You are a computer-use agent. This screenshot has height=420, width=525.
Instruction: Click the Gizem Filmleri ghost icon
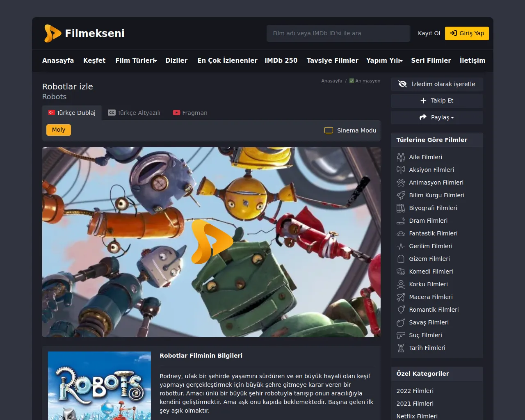[x=401, y=259]
